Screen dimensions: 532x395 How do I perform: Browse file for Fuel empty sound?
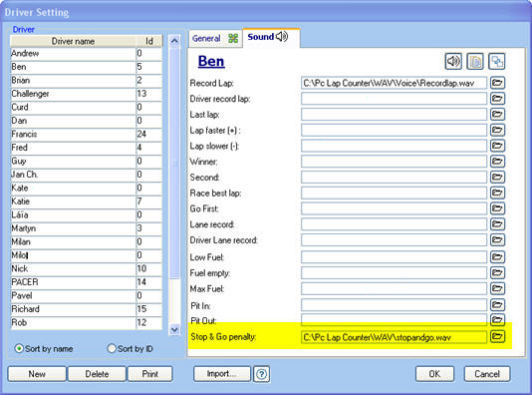(497, 272)
